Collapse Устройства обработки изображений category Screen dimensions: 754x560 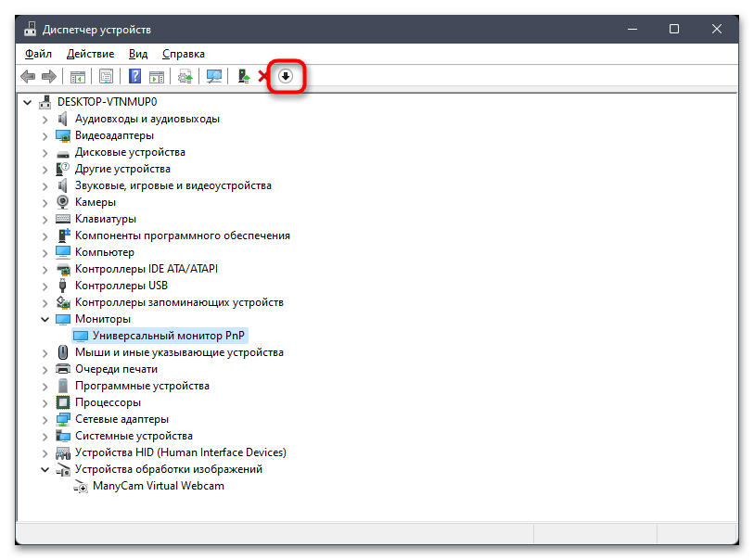coord(45,470)
